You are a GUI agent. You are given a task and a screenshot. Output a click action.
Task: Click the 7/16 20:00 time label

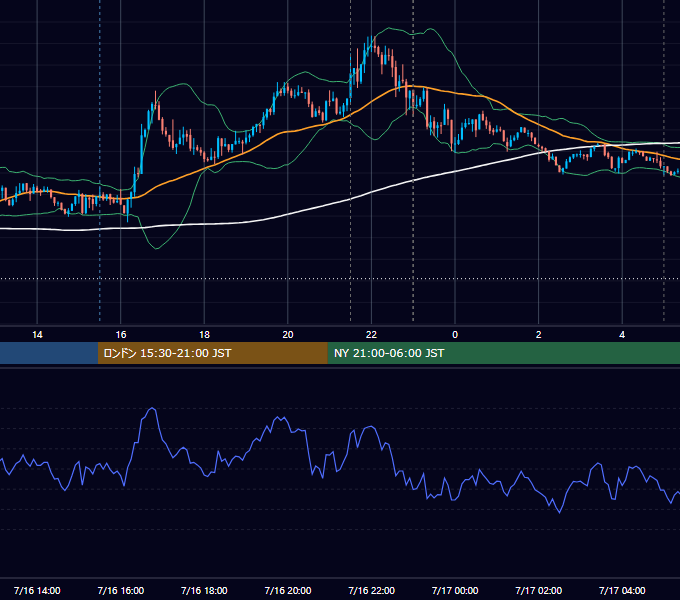(x=288, y=590)
